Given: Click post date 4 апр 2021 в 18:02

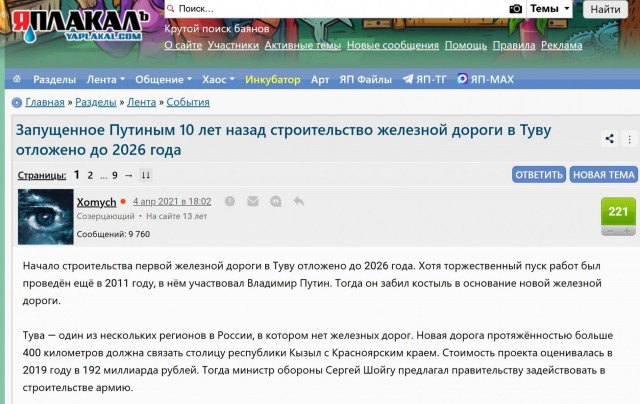Looking at the screenshot, I should click(172, 202).
